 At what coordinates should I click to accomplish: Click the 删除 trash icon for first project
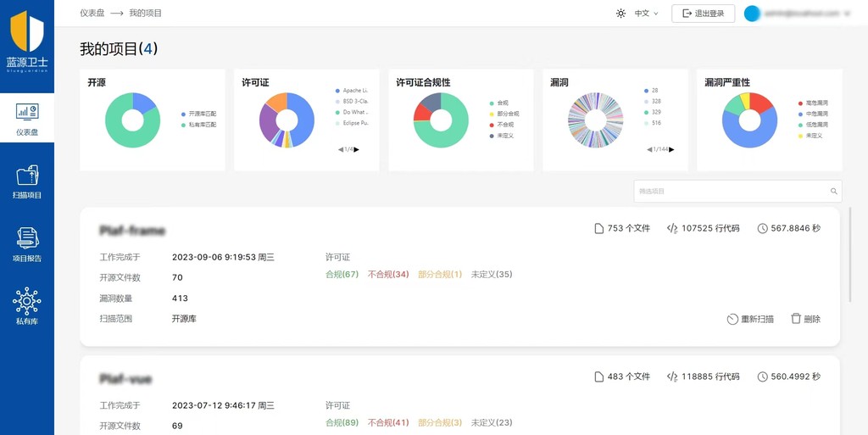pyautogui.click(x=796, y=319)
